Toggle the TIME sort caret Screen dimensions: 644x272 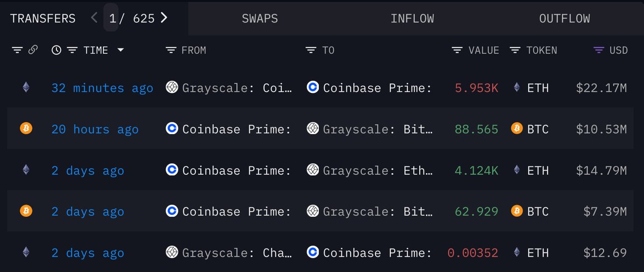point(120,50)
